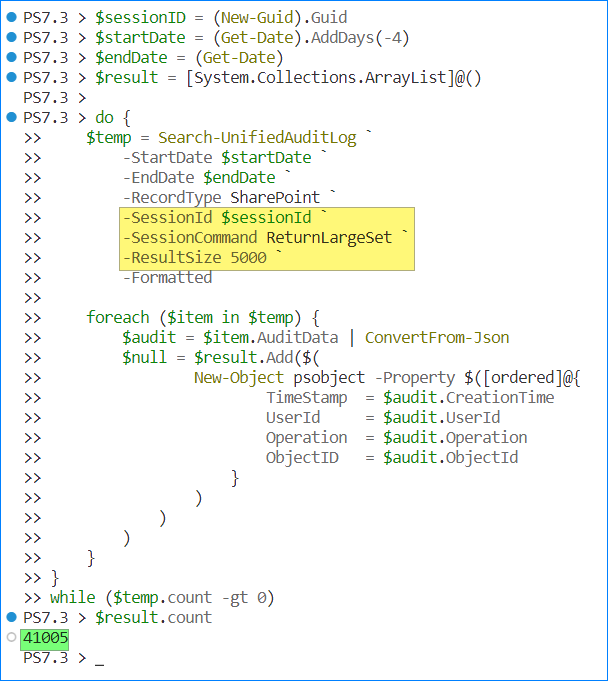The width and height of the screenshot is (608, 681).
Task: Click the (New-Guid).Guid expression
Action: tap(280, 18)
